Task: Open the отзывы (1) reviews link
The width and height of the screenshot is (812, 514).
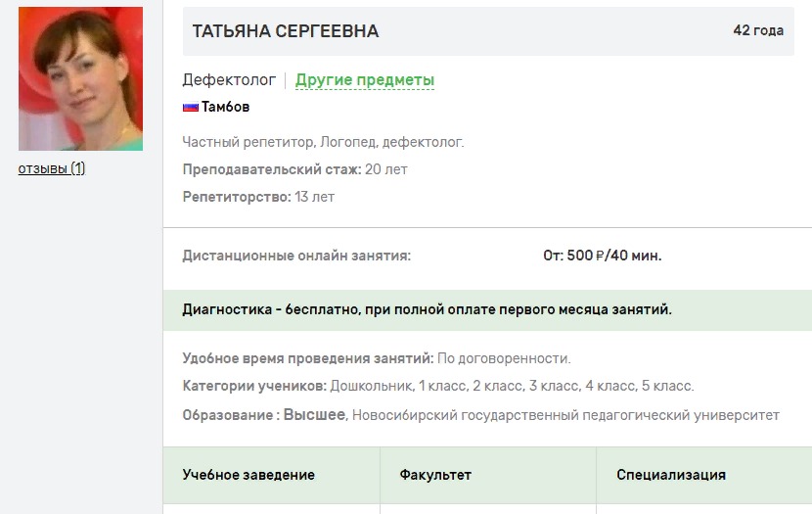Action: point(52,168)
